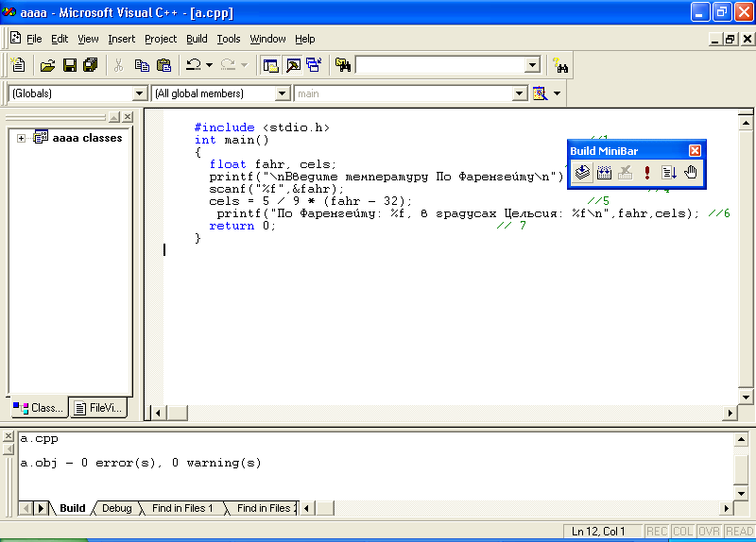Open the Help menu
The image size is (756, 542).
pos(304,39)
